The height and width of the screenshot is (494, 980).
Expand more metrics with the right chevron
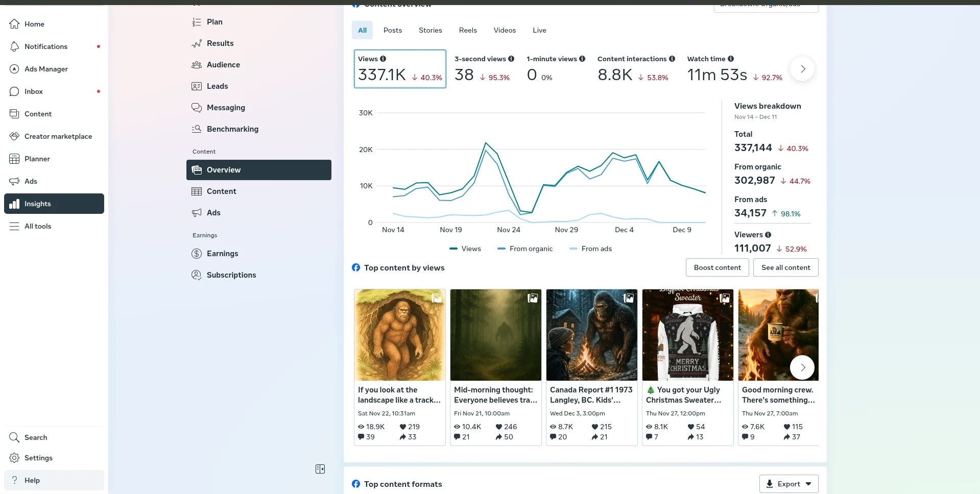tap(802, 69)
